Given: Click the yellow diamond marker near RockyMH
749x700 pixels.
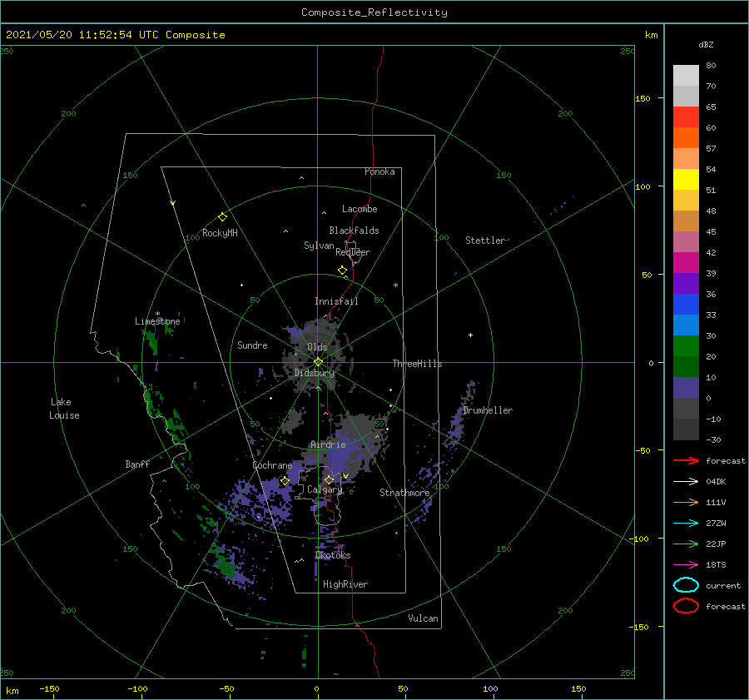Looking at the screenshot, I should [x=222, y=217].
